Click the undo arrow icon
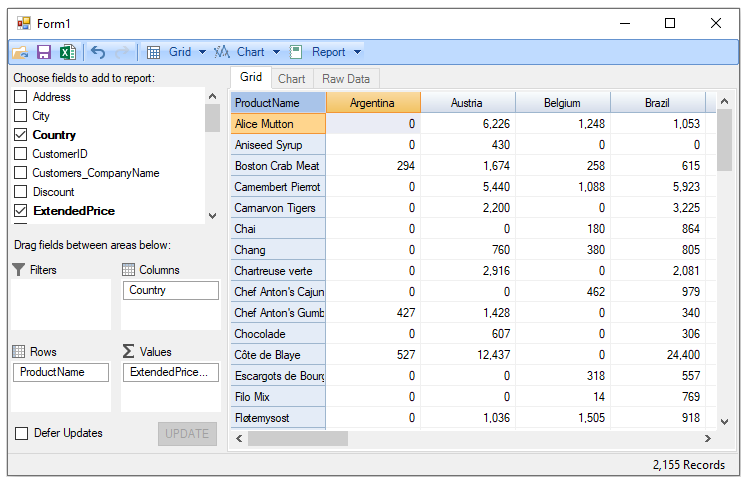 98,52
